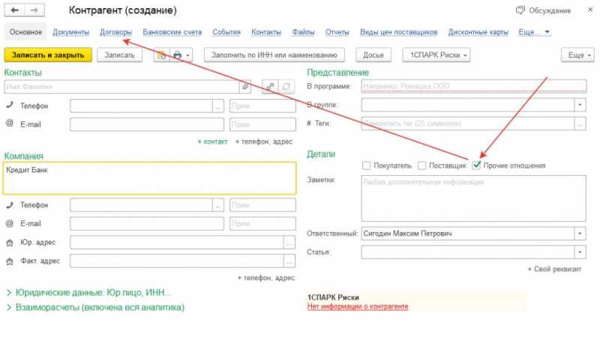Click the Теги input field
Viewport: 600px width, 364px height.
tap(468, 124)
